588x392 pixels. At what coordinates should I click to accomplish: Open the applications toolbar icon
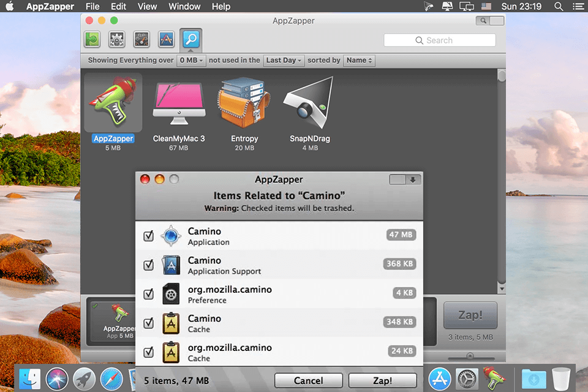pos(166,39)
